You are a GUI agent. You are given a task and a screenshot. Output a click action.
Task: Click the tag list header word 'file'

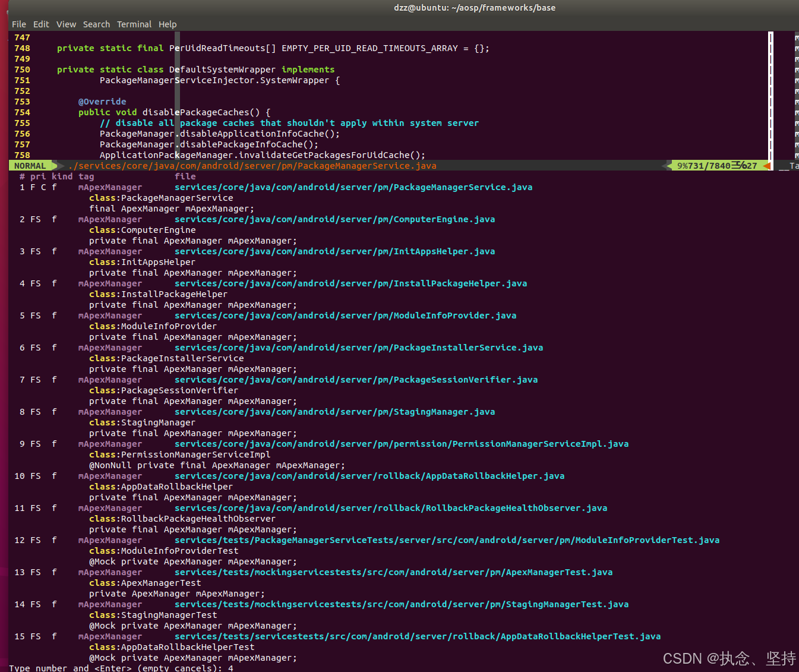(185, 176)
